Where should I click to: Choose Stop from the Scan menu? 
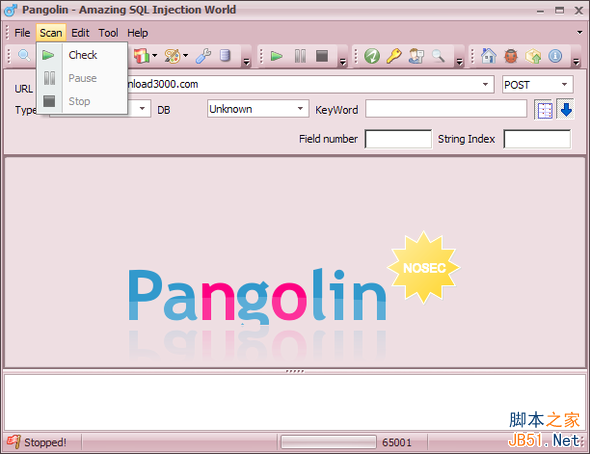(x=82, y=101)
